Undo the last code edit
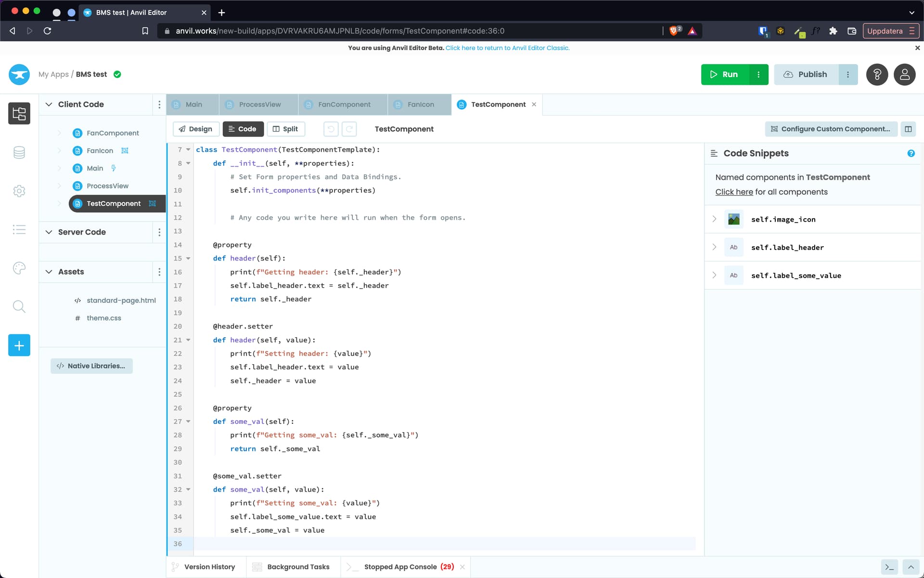The width and height of the screenshot is (924, 578). 331,129
